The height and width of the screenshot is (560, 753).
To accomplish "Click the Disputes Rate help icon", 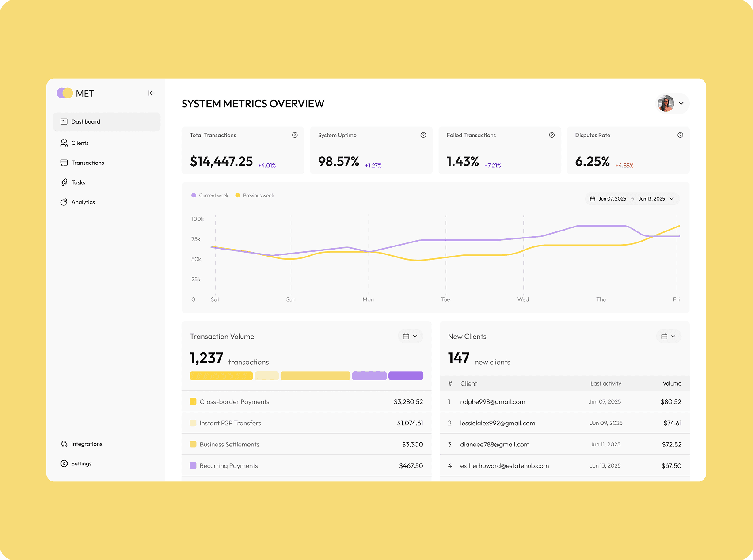I will pos(681,135).
